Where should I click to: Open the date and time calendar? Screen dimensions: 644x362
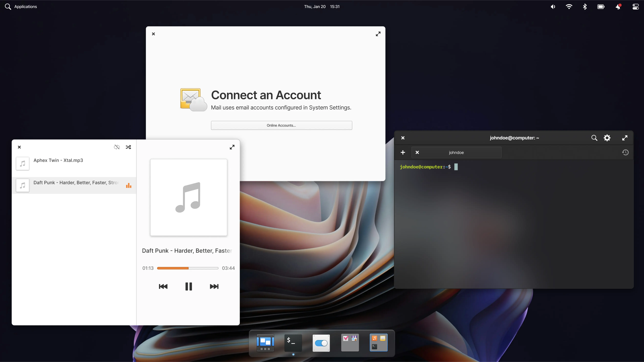[x=322, y=6]
